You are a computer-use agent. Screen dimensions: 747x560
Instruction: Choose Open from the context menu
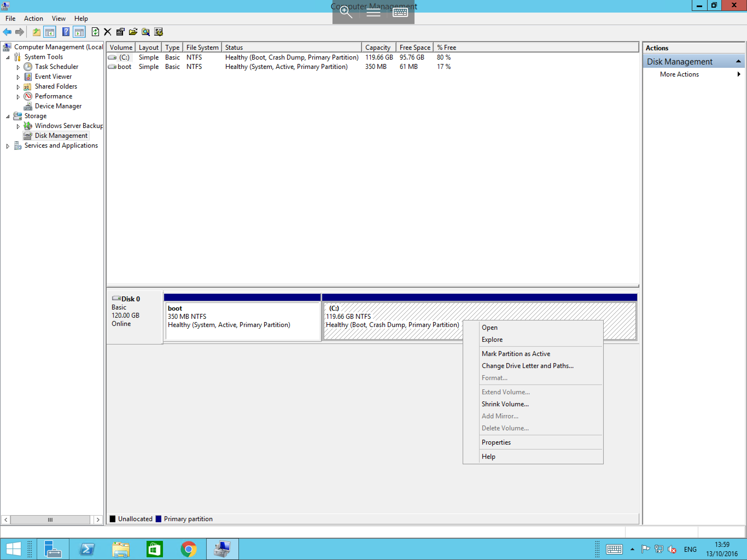tap(533, 327)
